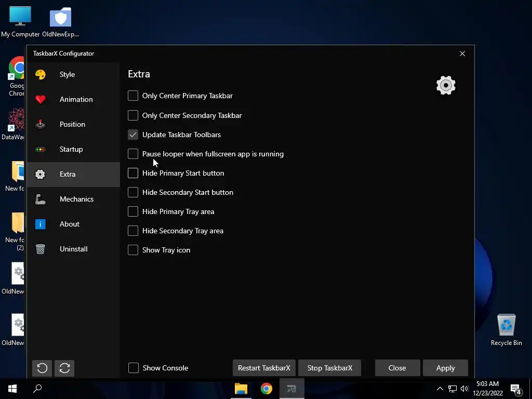Enable the Show Console checkbox
Viewport: 532px width, 399px height.
[134, 368]
